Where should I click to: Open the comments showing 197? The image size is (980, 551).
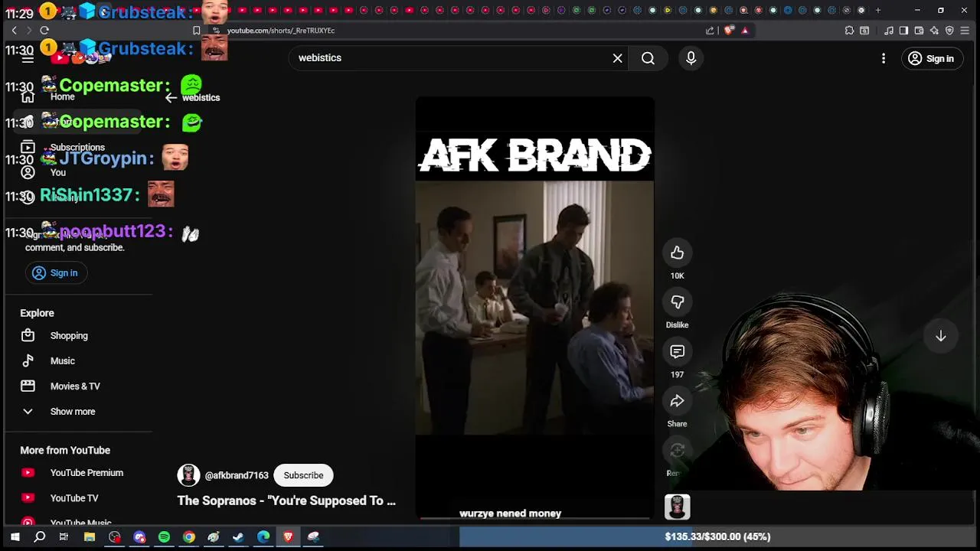coord(677,352)
